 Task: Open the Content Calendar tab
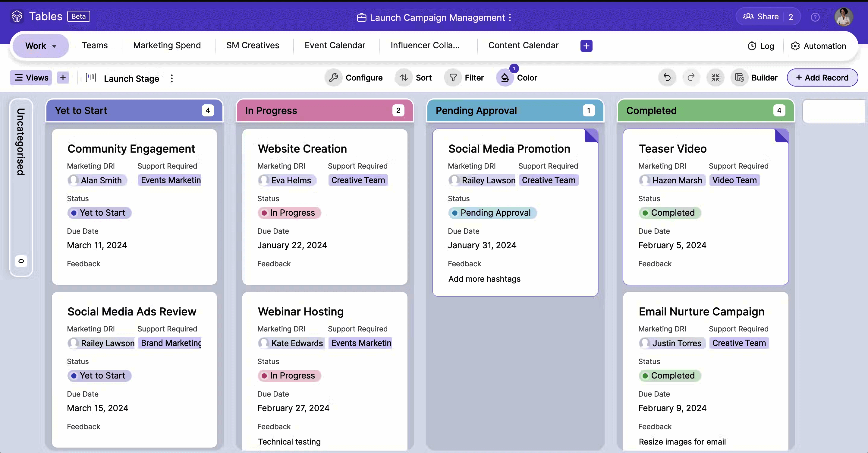(x=523, y=45)
